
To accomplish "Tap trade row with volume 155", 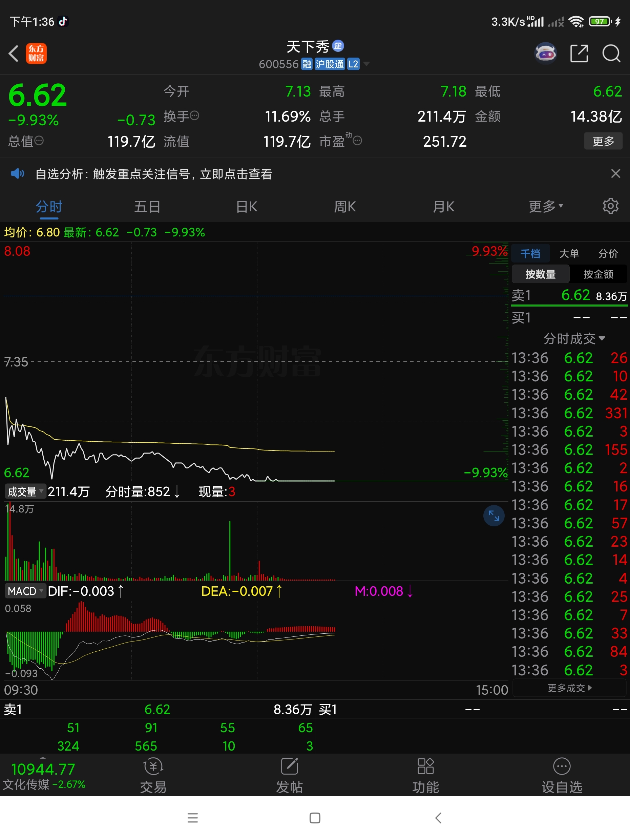I will [x=569, y=449].
